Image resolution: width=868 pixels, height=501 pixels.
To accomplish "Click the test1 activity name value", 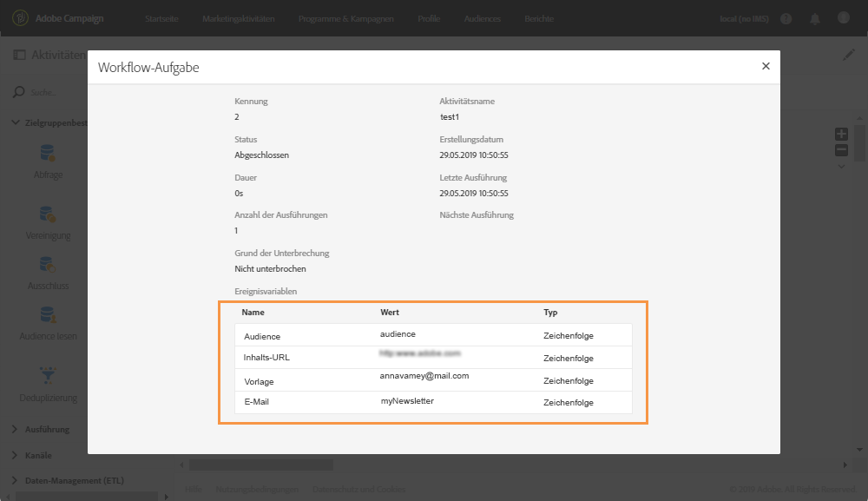I will 450,117.
